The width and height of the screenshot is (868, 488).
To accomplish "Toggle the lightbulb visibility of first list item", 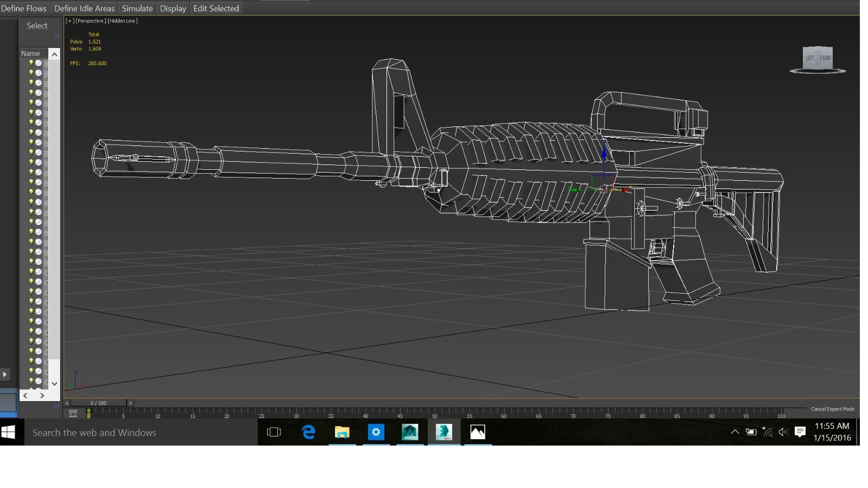I will 31,63.
